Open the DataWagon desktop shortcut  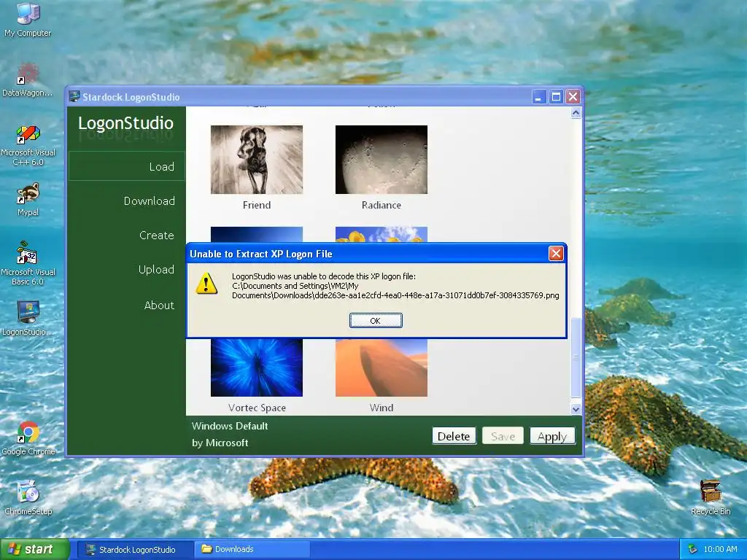28,79
